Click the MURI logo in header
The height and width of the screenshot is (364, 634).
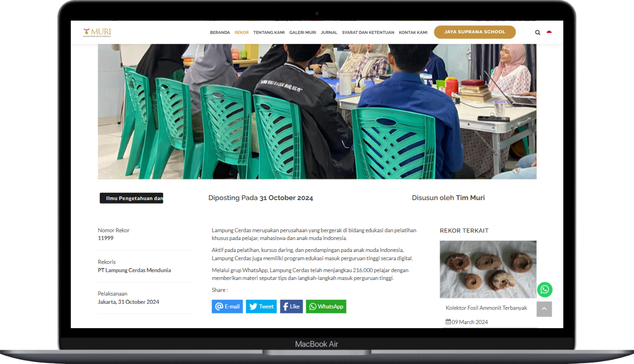click(97, 32)
